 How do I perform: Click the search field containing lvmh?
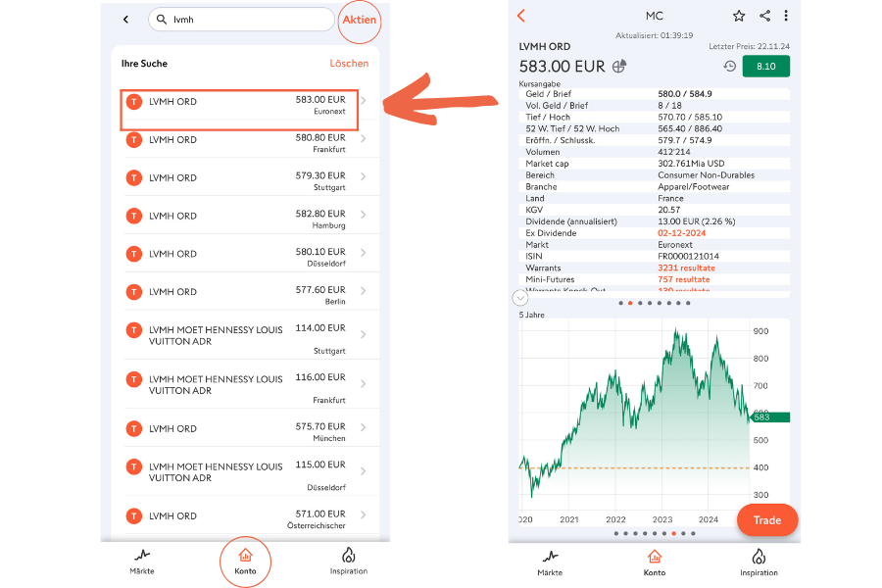[241, 20]
